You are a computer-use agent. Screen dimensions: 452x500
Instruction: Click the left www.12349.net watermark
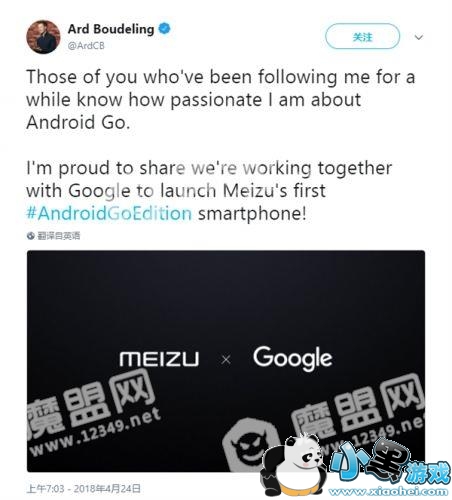coord(95,432)
